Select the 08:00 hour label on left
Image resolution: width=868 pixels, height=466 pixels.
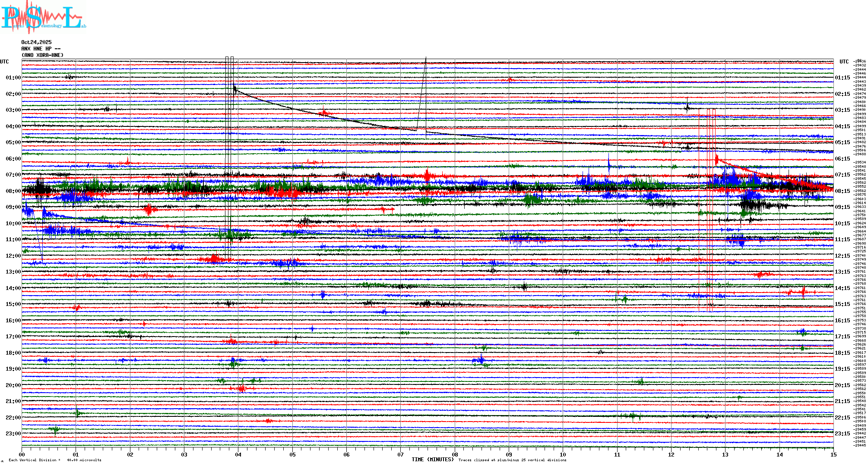(13, 191)
